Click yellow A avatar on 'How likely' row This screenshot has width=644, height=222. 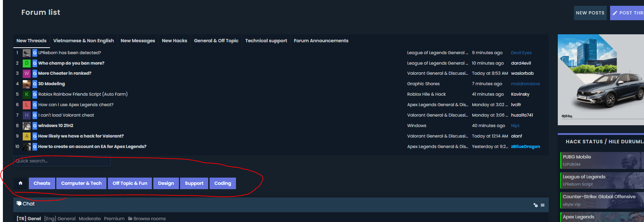(x=27, y=136)
